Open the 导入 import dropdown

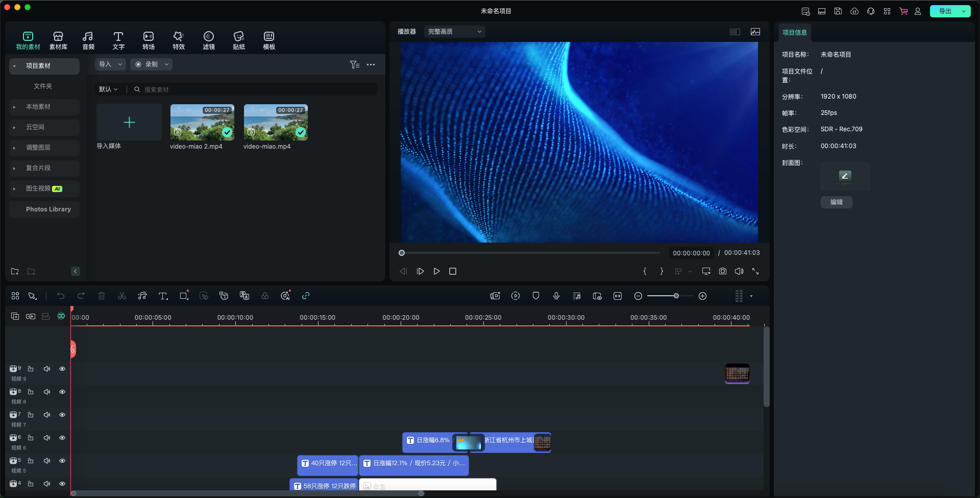click(110, 64)
